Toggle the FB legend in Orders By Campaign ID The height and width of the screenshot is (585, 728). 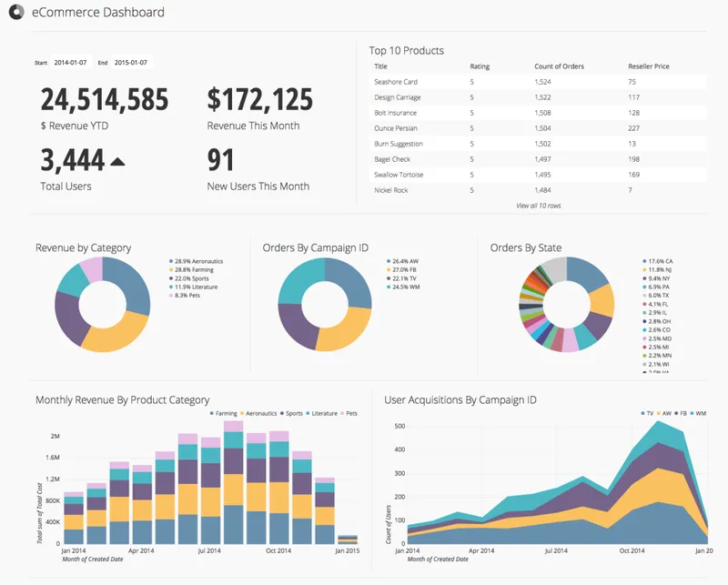coord(401,269)
